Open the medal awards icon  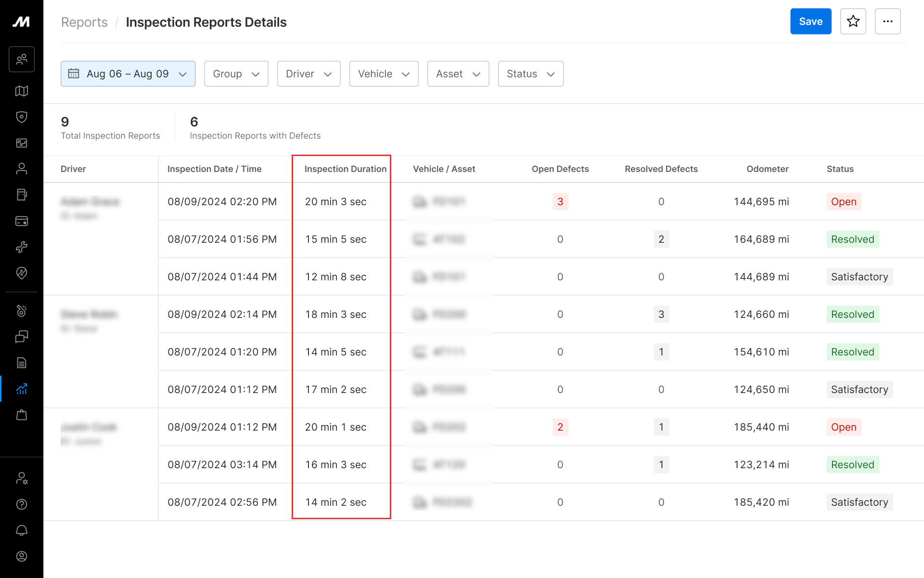[22, 311]
